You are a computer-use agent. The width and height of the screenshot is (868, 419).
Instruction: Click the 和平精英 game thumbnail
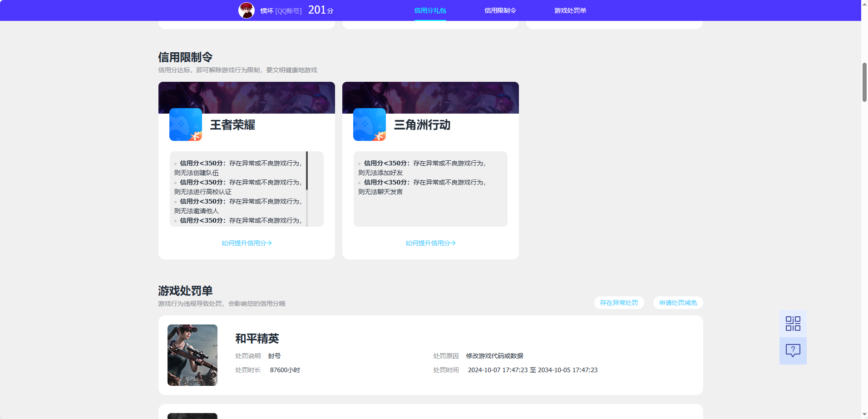point(192,355)
